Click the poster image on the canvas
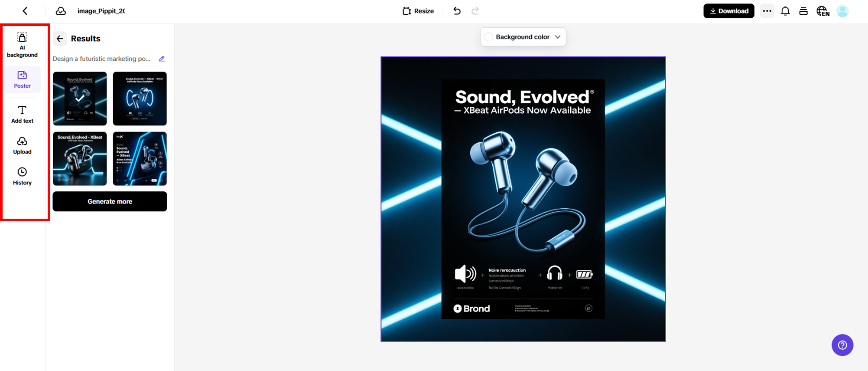868x371 pixels. coord(523,199)
